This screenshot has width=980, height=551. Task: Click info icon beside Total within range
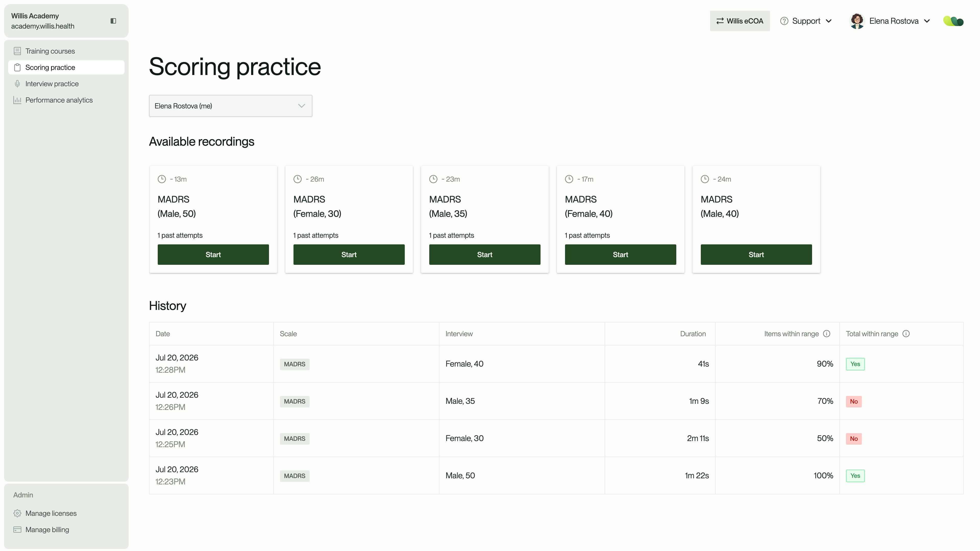pos(906,333)
